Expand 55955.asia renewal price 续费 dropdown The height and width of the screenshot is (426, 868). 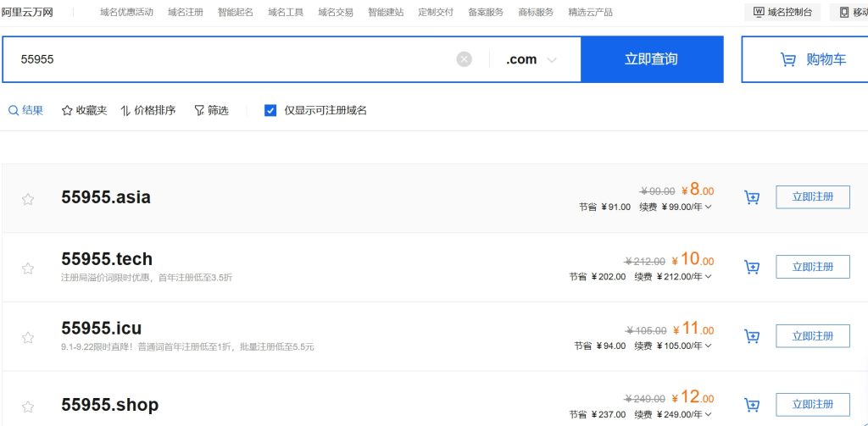(708, 207)
